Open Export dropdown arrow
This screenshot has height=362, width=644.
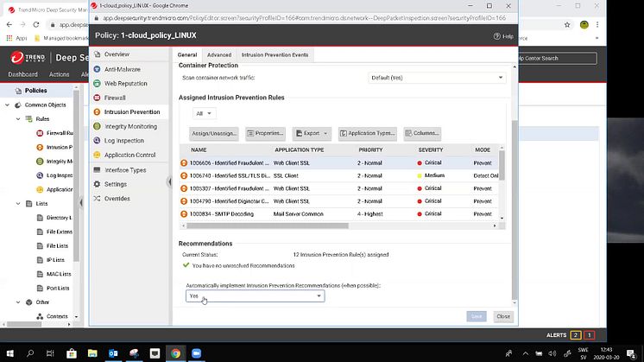click(325, 134)
